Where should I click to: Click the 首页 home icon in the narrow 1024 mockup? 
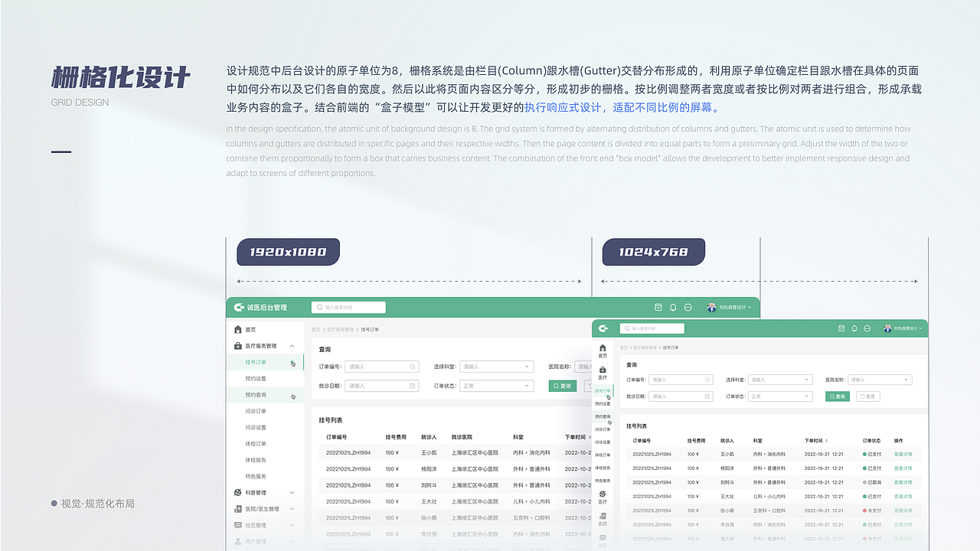coord(603,347)
